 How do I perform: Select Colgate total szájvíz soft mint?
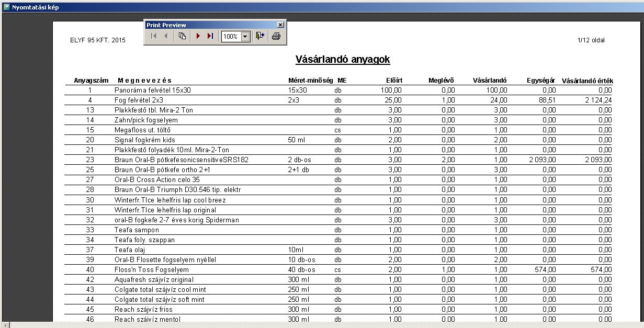(160, 299)
